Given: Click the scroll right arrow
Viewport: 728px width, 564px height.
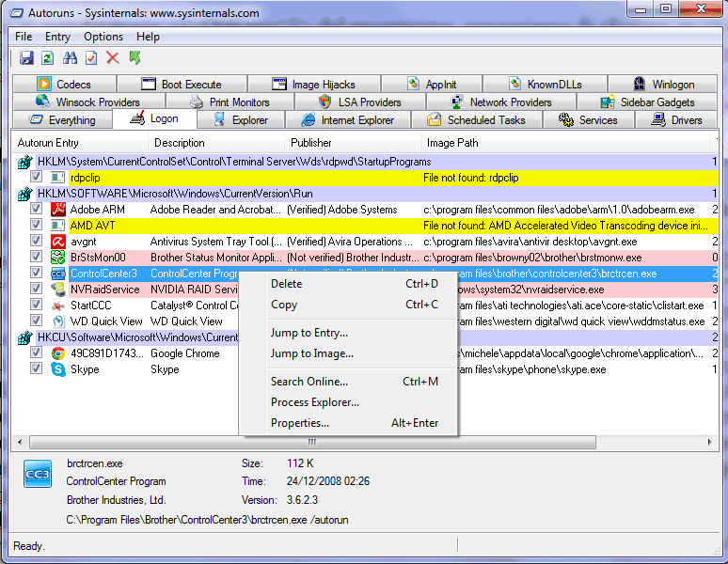Looking at the screenshot, I should point(709,442).
